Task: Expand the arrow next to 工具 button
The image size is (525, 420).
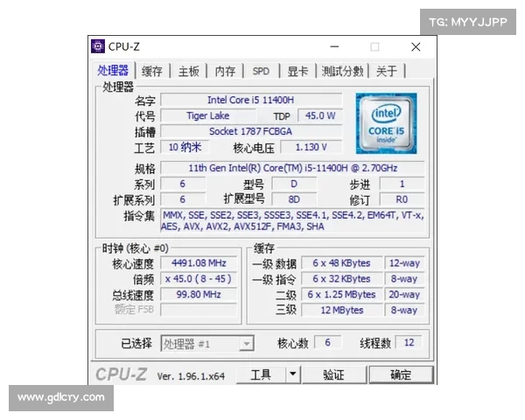Action: (293, 374)
